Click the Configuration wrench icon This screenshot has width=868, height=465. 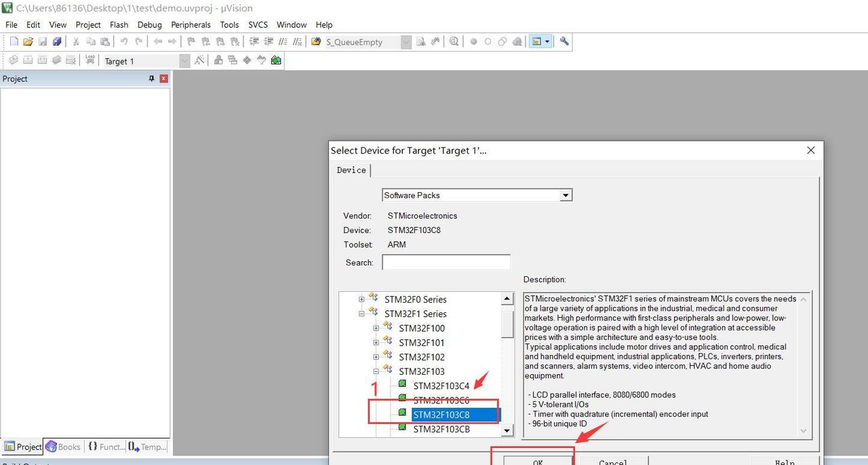tap(564, 42)
